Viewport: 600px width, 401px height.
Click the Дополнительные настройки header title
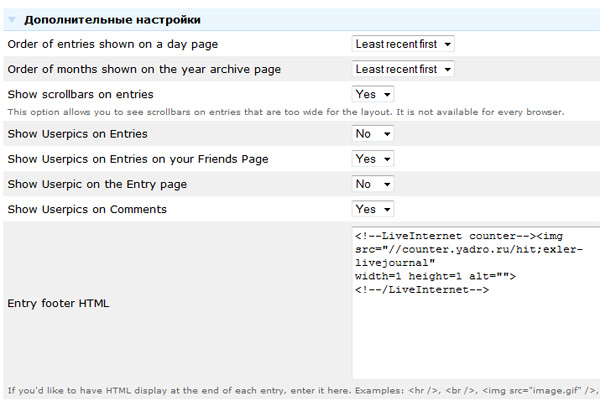pyautogui.click(x=111, y=20)
